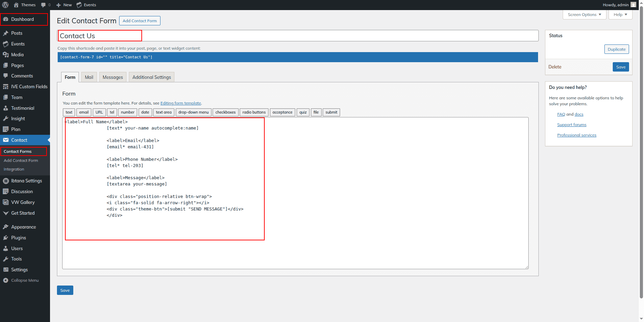Open Ibtana Settings icon in sidebar
Image resolution: width=644 pixels, height=322 pixels.
(6, 181)
